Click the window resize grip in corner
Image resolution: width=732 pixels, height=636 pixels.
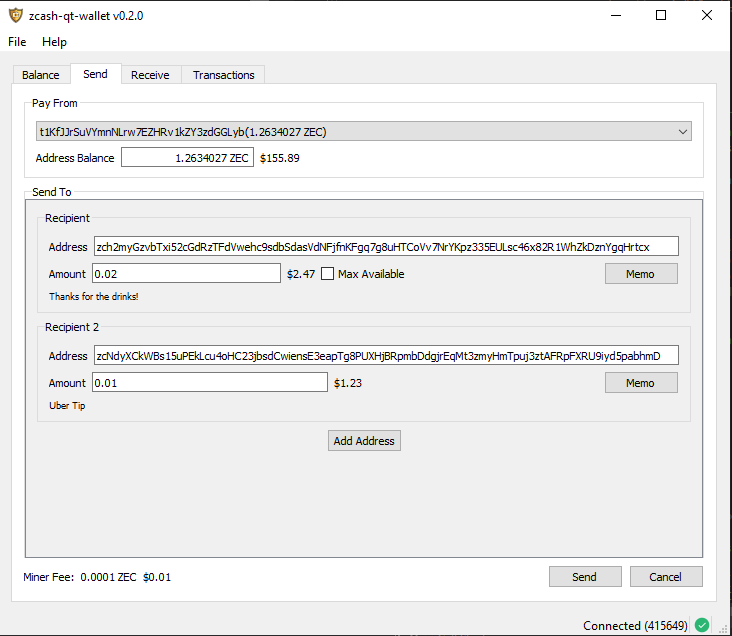click(723, 629)
